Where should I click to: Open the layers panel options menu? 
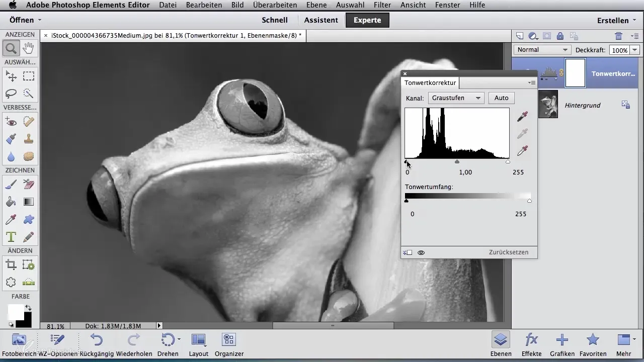[634, 36]
